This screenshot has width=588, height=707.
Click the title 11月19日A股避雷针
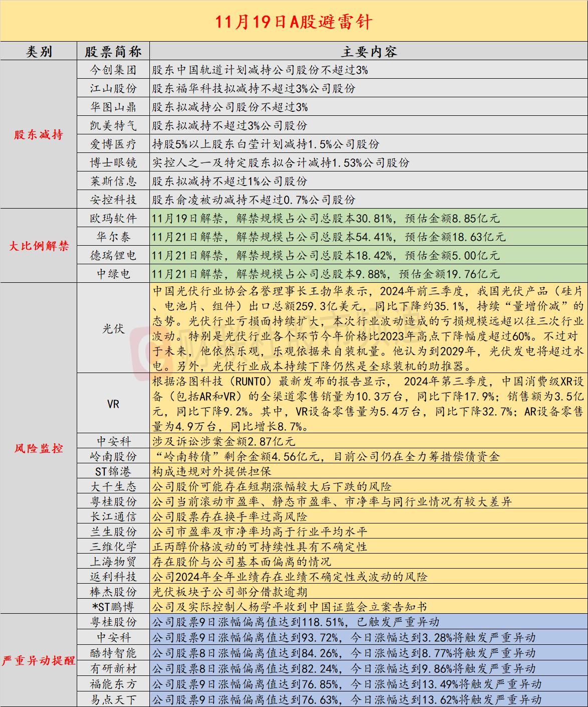294,22
